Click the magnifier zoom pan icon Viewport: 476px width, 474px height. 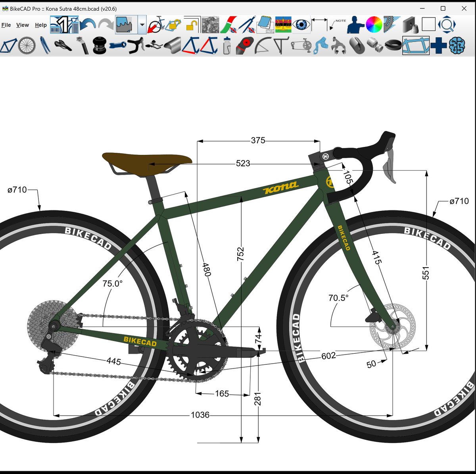(447, 25)
